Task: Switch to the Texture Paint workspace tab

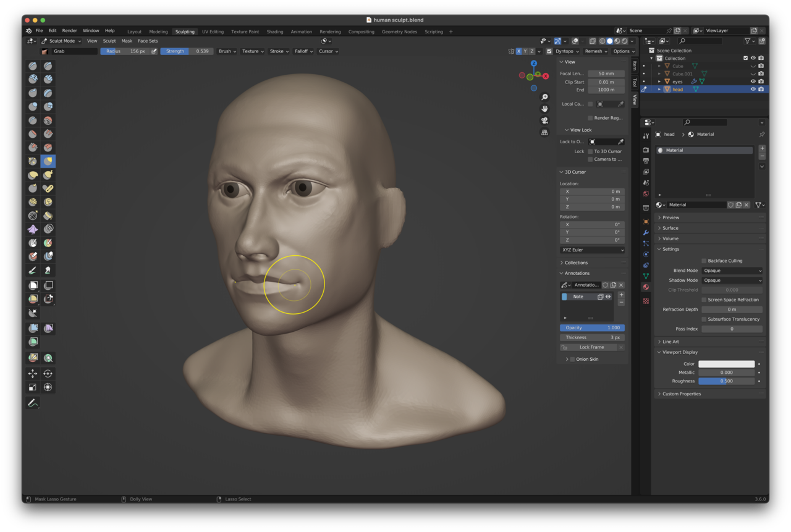Action: (x=245, y=32)
